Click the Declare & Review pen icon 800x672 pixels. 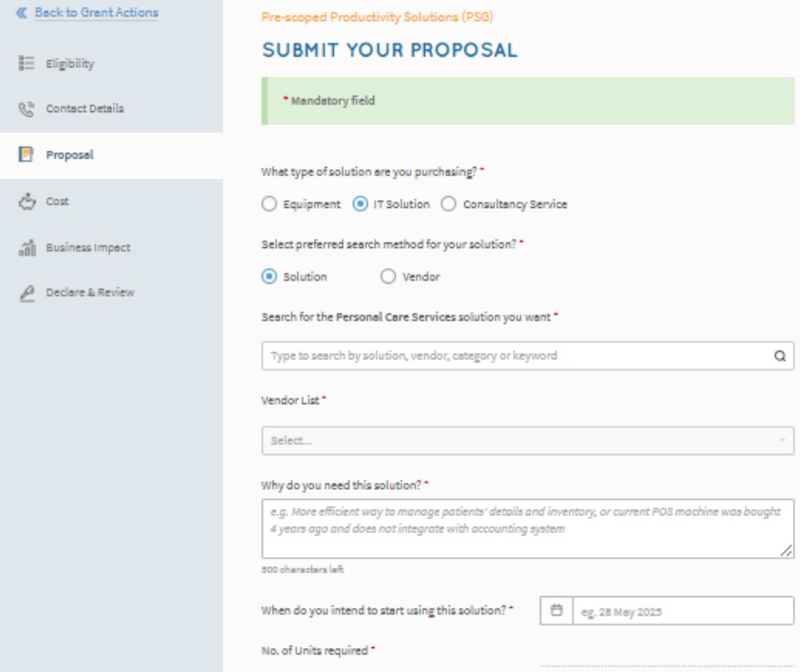pyautogui.click(x=26, y=293)
